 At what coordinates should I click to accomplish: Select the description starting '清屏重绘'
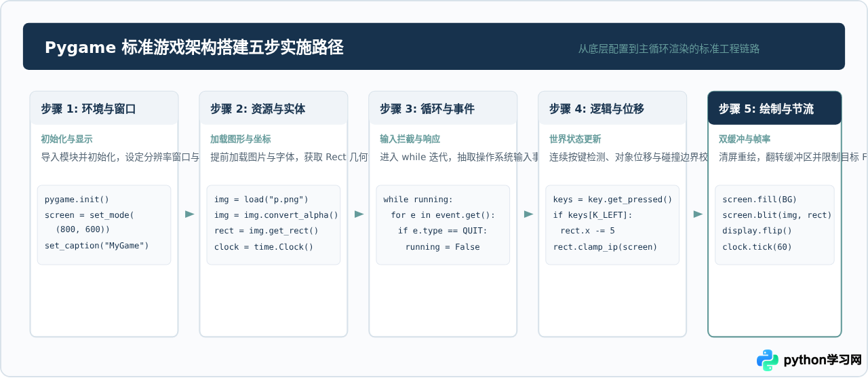(x=793, y=157)
